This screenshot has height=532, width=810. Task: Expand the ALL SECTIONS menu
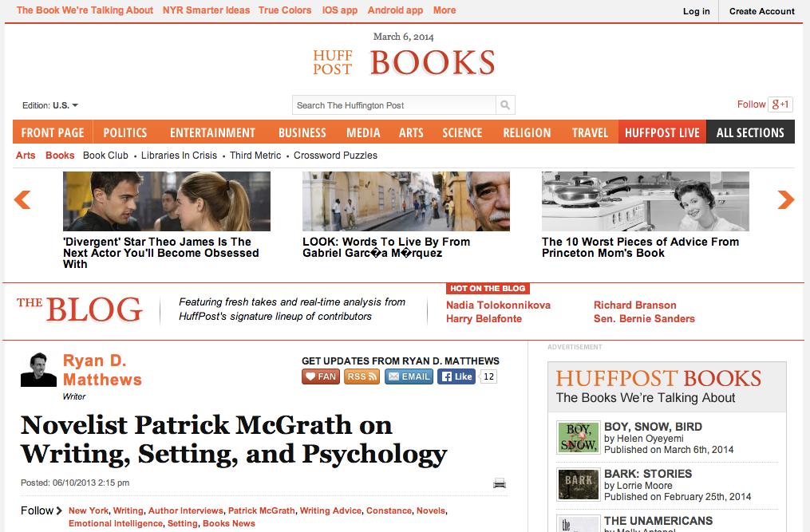(x=750, y=132)
